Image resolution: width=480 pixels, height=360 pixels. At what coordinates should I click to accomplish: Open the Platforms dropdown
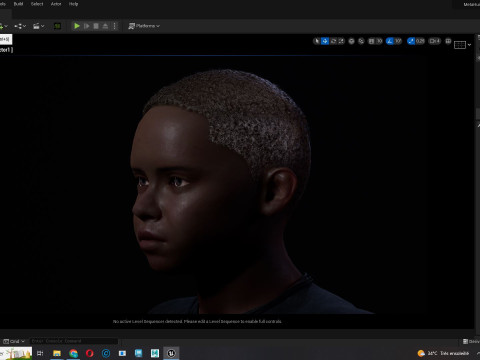pyautogui.click(x=144, y=26)
